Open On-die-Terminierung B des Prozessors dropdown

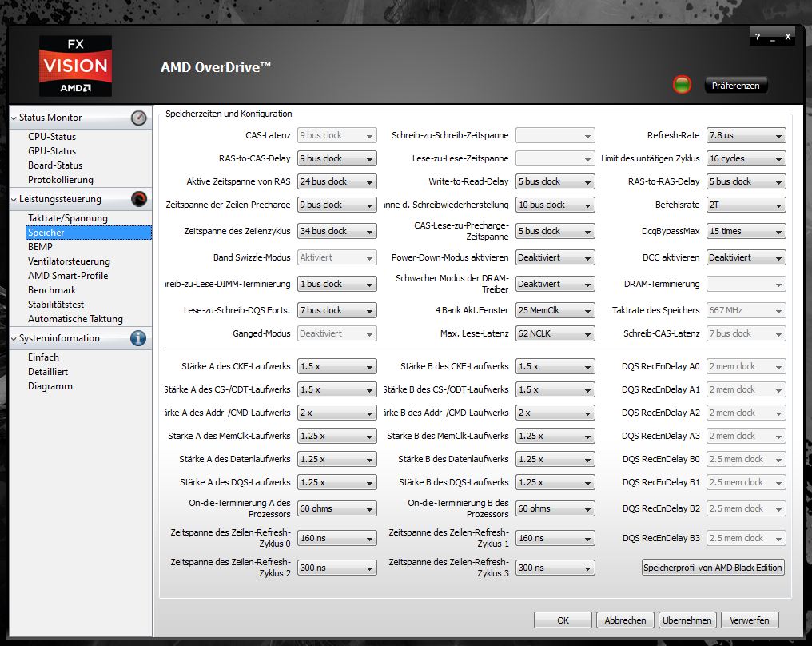coord(555,509)
